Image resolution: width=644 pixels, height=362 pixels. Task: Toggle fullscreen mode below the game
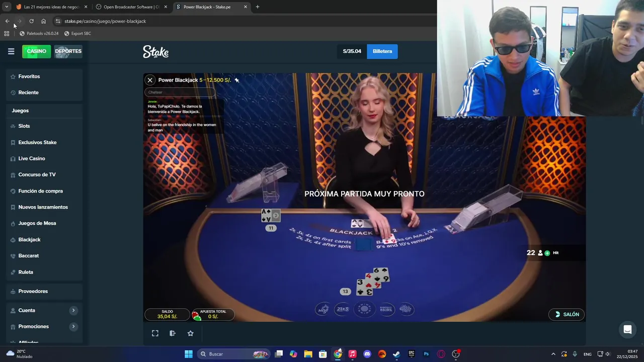pyautogui.click(x=155, y=333)
